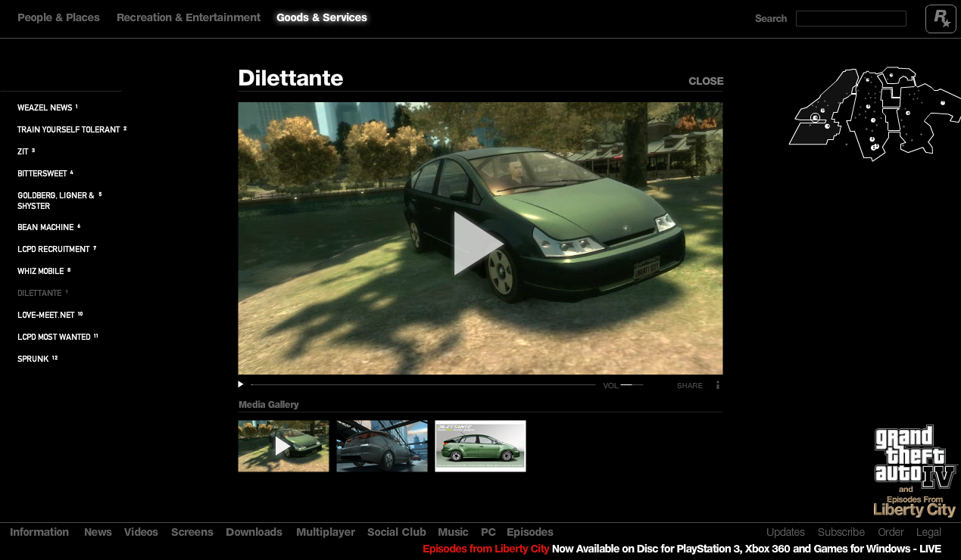Focus the Search input field
961x560 pixels.
tap(851, 19)
